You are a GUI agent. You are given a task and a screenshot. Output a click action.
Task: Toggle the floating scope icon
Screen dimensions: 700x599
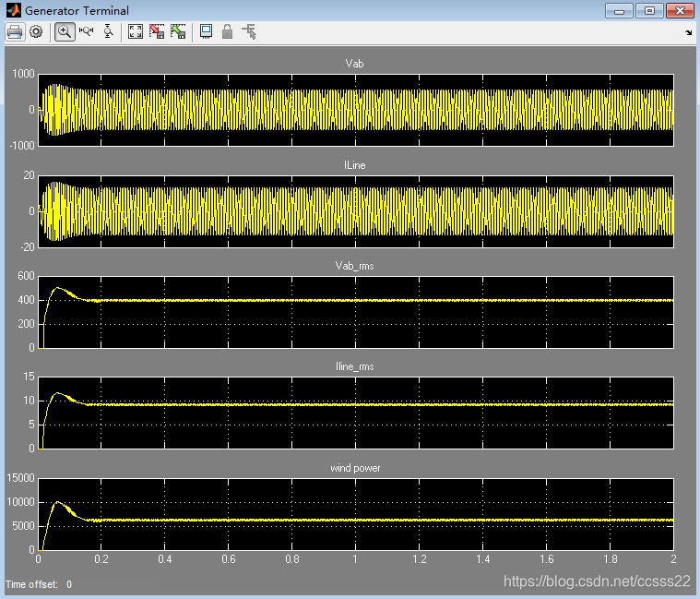click(206, 31)
